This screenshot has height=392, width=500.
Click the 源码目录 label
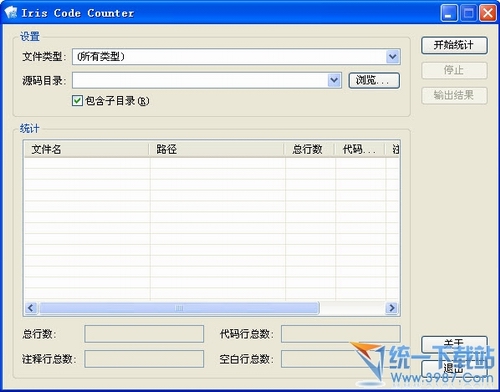pos(44,80)
